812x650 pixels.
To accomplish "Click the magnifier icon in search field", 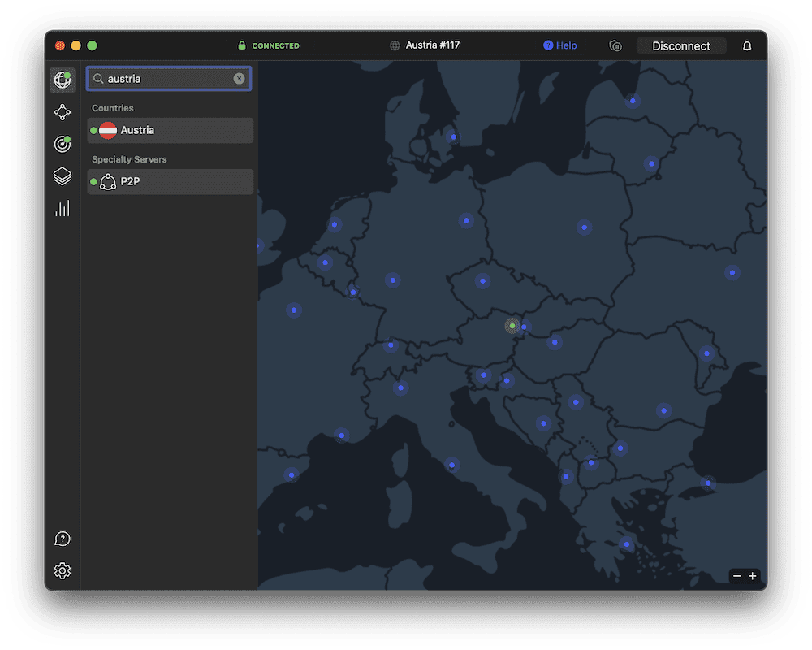I will pyautogui.click(x=98, y=79).
